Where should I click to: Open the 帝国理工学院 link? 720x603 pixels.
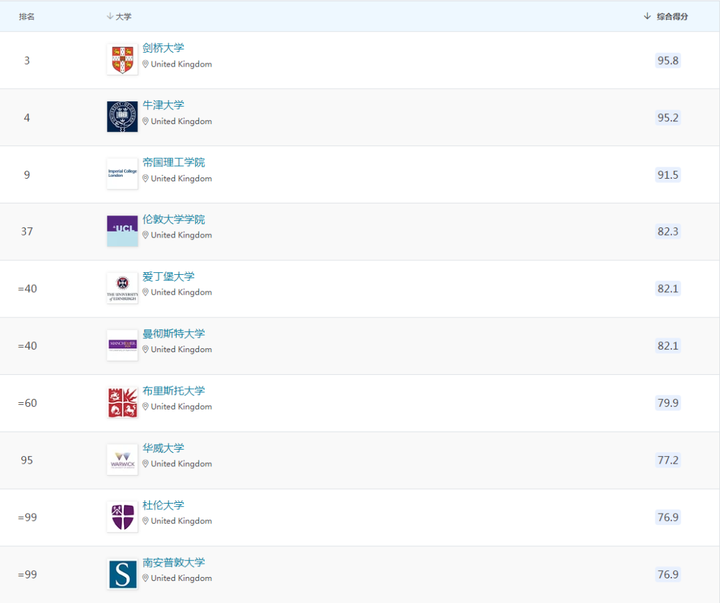[174, 162]
